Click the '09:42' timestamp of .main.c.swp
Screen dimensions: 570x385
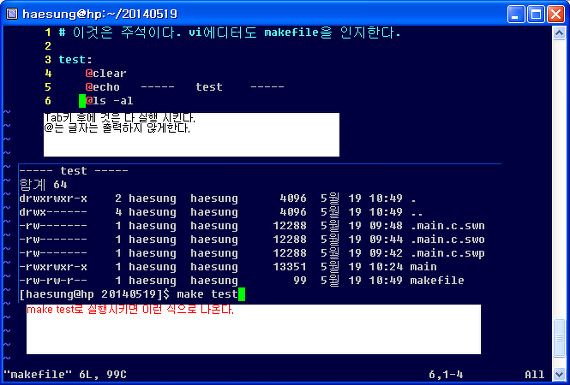click(386, 253)
